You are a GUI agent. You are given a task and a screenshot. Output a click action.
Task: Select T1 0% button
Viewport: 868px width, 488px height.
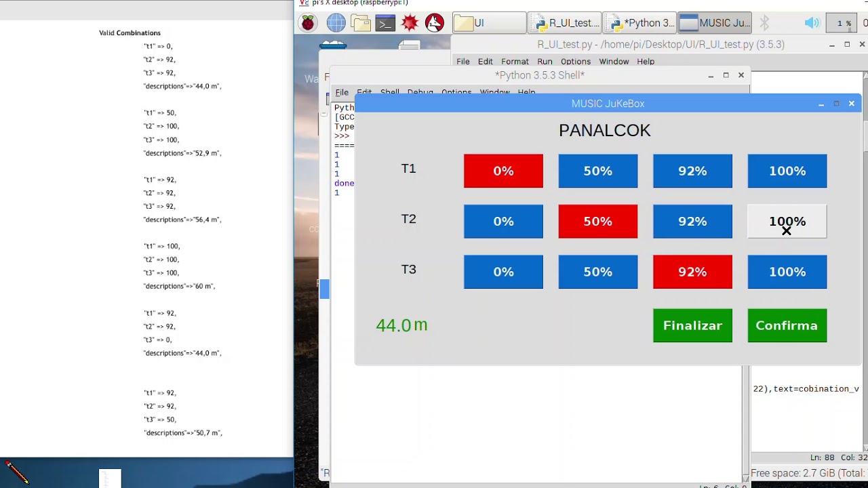tap(503, 171)
